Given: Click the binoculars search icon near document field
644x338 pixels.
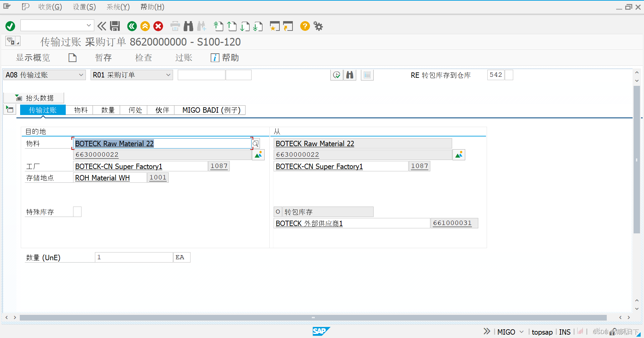Looking at the screenshot, I should [x=350, y=75].
